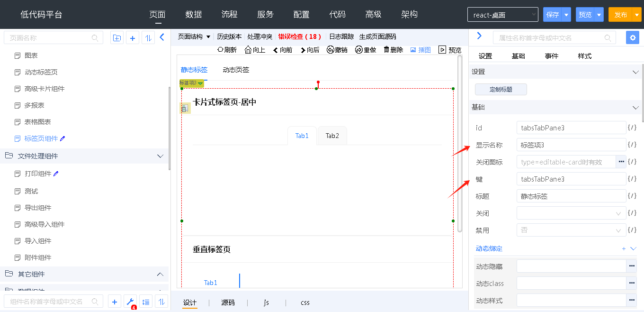Open the 发布 dropdown arrow

(637, 15)
